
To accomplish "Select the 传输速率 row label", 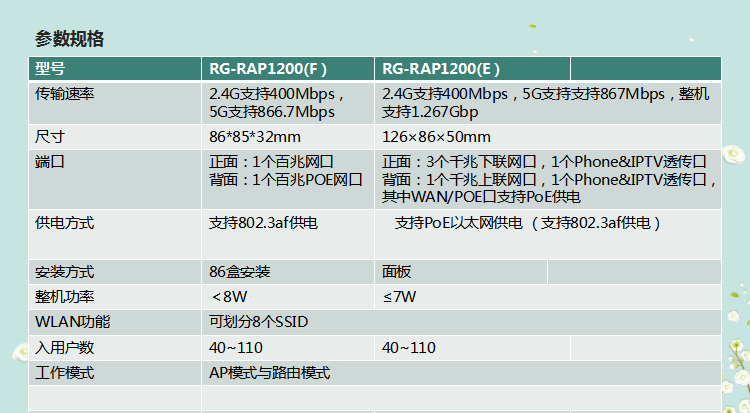I will tap(65, 94).
